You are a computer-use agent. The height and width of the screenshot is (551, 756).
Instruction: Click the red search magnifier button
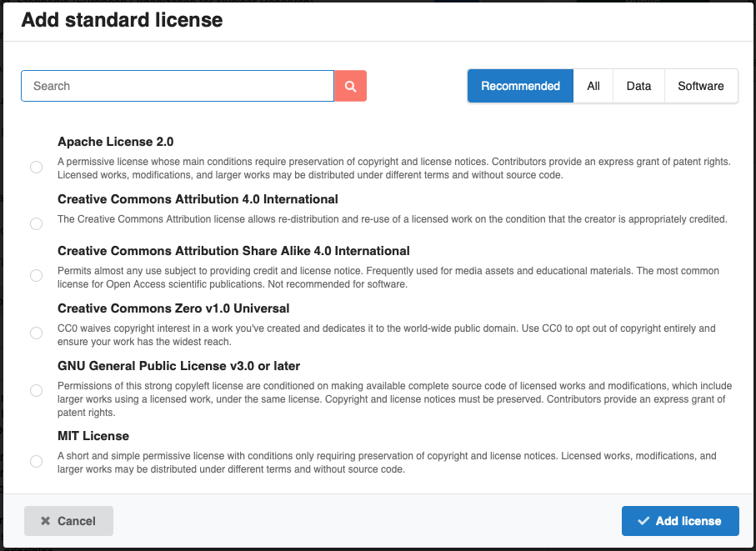(x=351, y=86)
